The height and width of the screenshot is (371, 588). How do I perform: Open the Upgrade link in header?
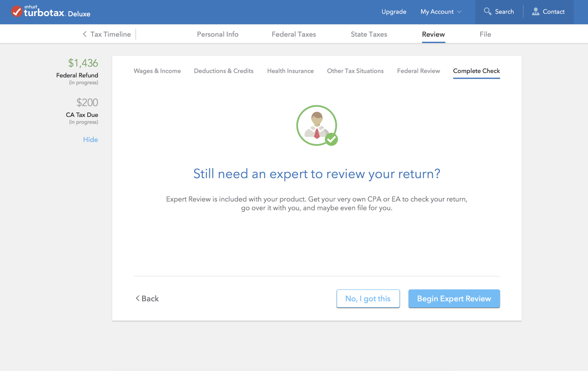pyautogui.click(x=394, y=12)
